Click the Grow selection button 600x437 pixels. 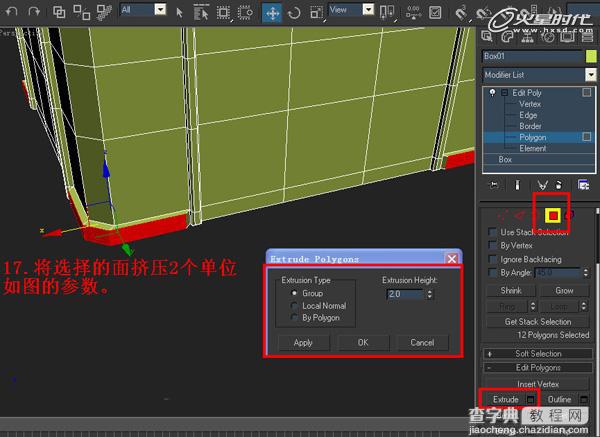[564, 290]
